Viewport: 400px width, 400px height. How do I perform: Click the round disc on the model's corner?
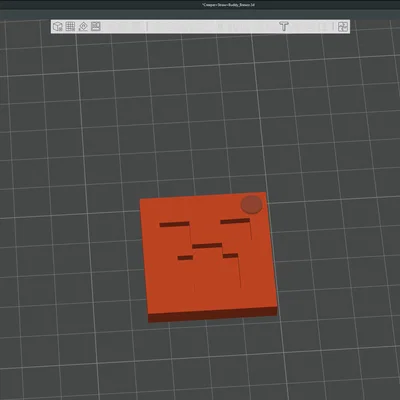(251, 204)
